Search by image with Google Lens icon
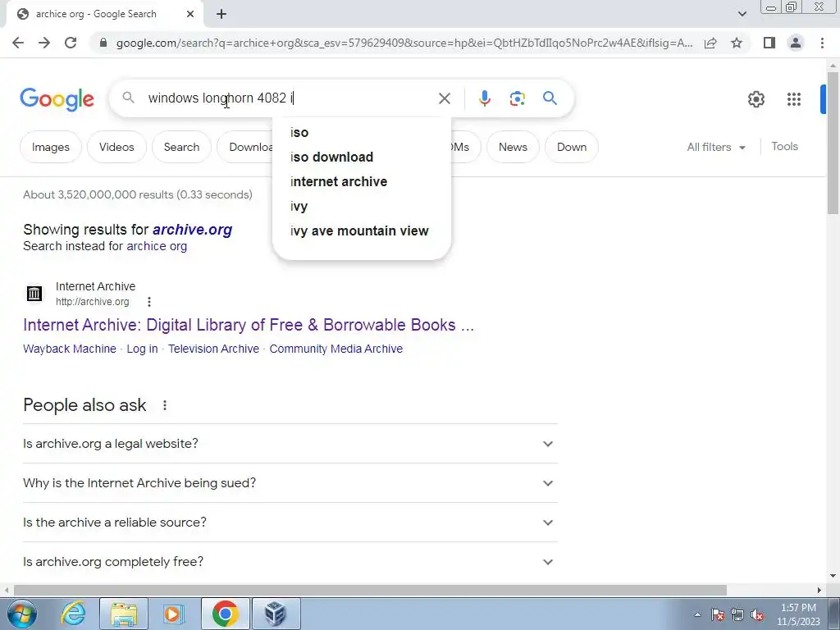 [x=517, y=98]
